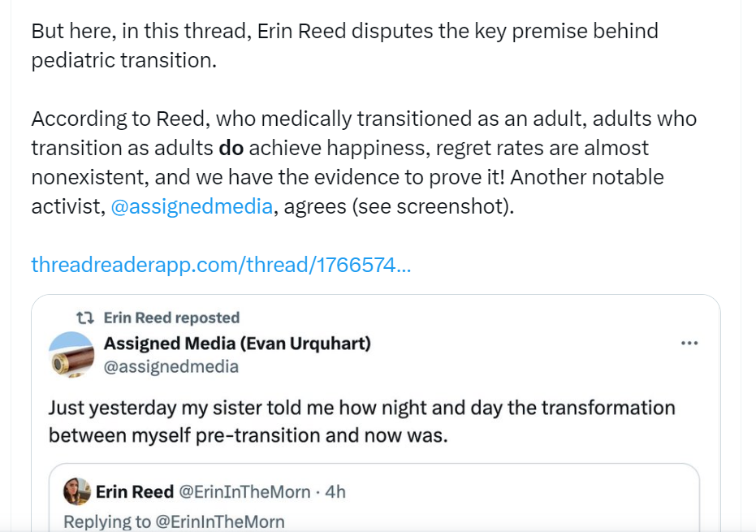Open the @assignedmedia mention in post text
This screenshot has height=532, width=756.
click(191, 206)
